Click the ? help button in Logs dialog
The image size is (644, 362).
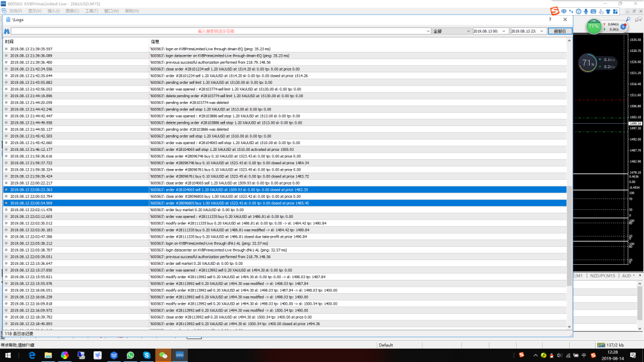549,19
